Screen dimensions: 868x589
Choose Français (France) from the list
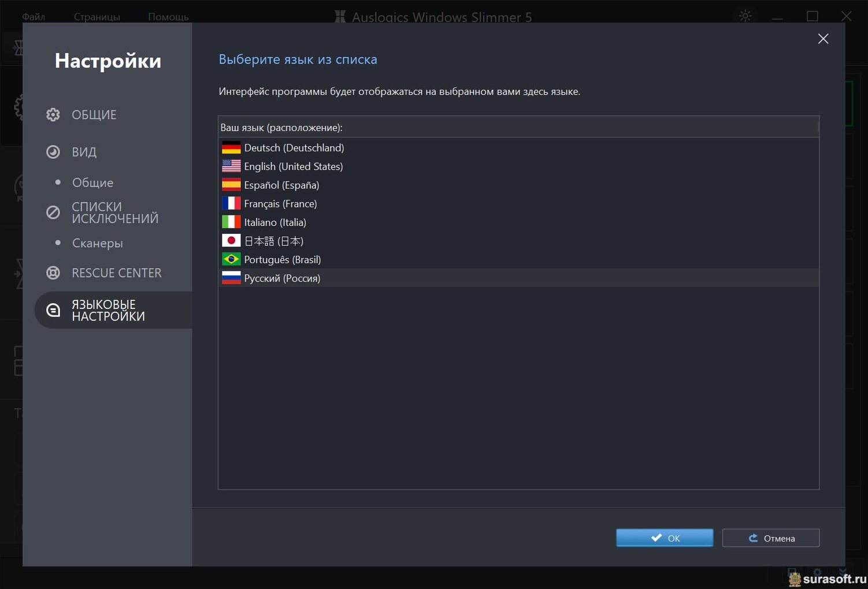click(x=518, y=203)
